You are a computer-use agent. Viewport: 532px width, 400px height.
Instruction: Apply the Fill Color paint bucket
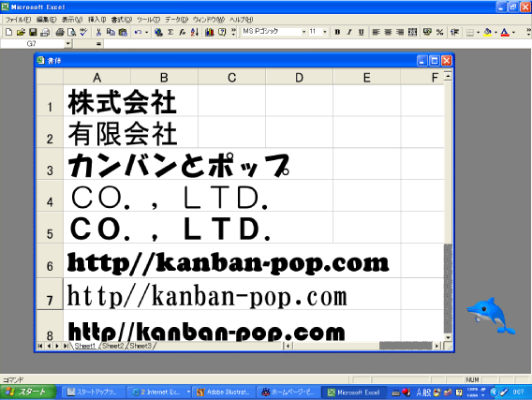(488, 33)
